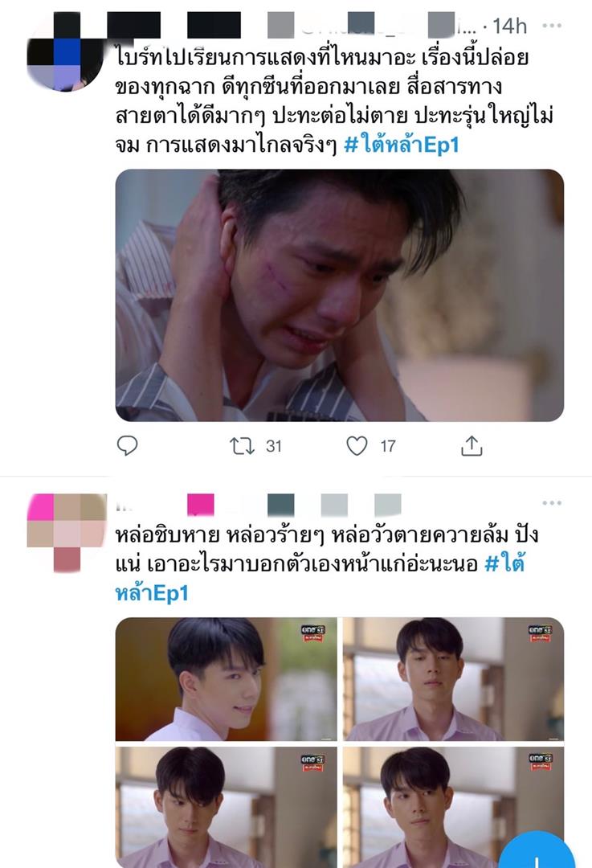The height and width of the screenshot is (868, 592).
Task: Open bottom-left photo in image grid
Action: [x=226, y=807]
